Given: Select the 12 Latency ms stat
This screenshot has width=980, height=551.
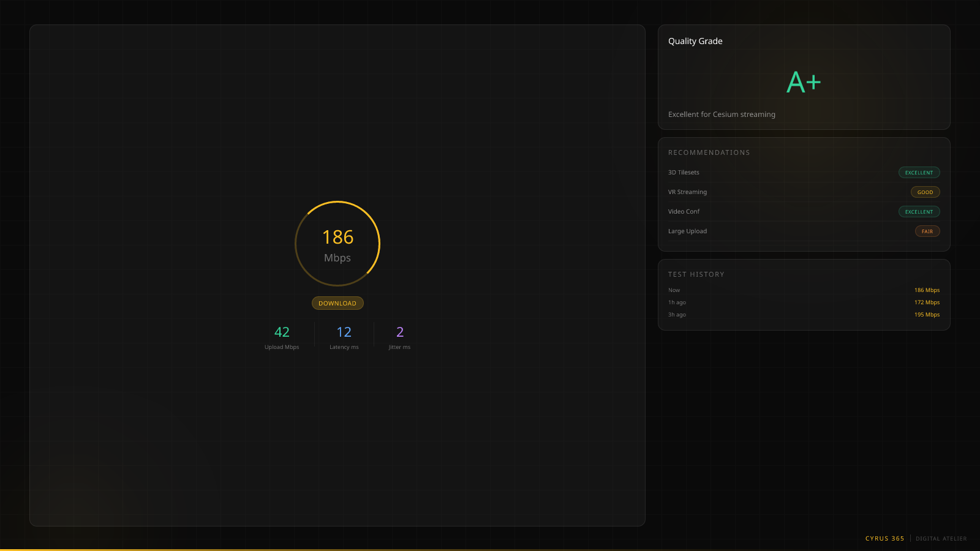Looking at the screenshot, I should click(x=344, y=337).
